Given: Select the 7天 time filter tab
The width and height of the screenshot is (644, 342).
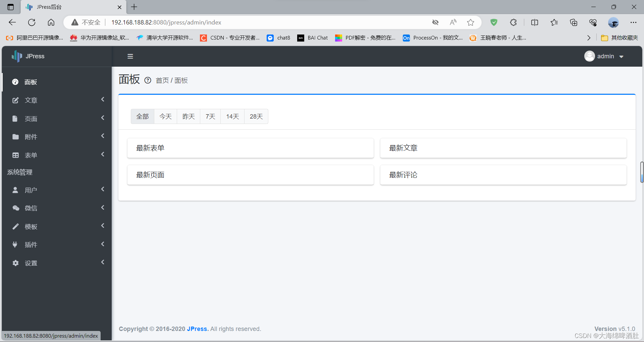Looking at the screenshot, I should point(210,116).
